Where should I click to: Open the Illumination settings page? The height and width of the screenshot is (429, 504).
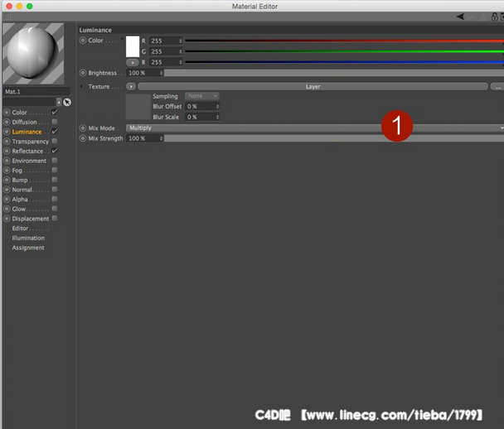pyautogui.click(x=28, y=238)
